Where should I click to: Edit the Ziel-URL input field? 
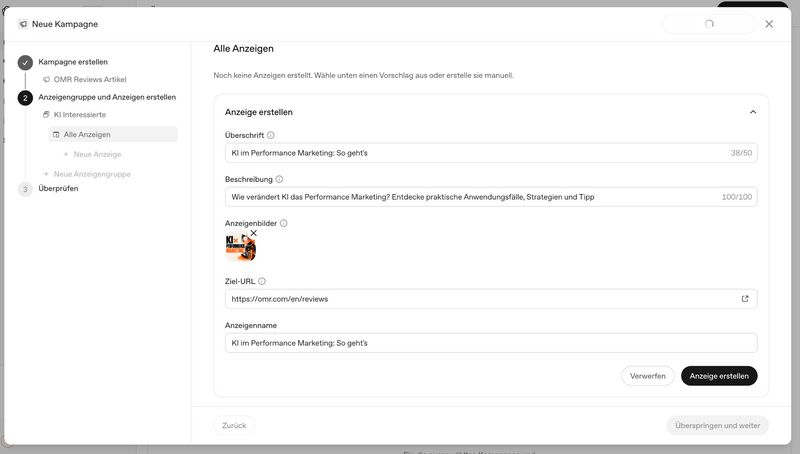(x=491, y=299)
